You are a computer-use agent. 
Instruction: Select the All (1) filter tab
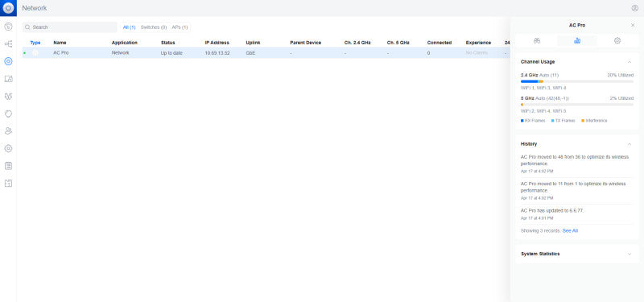click(130, 27)
